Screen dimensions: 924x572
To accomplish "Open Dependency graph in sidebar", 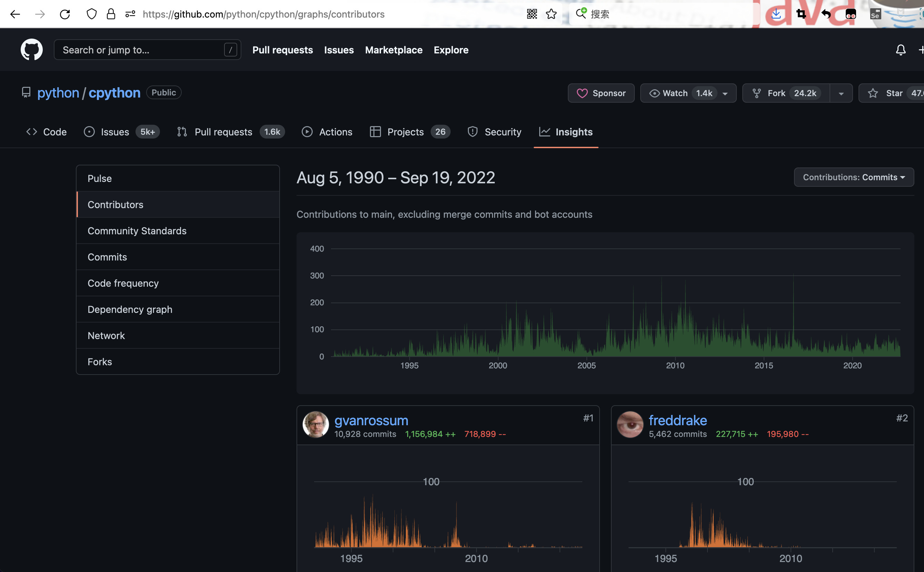I will coord(178,309).
